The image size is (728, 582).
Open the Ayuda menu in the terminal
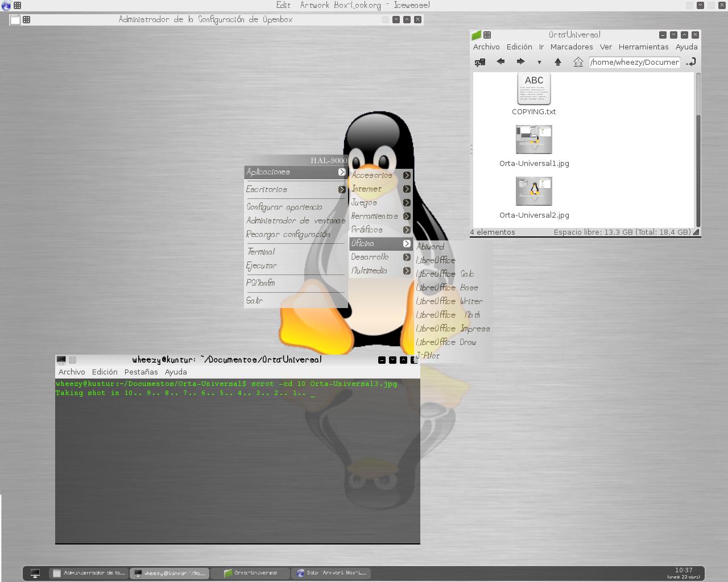pyautogui.click(x=176, y=372)
